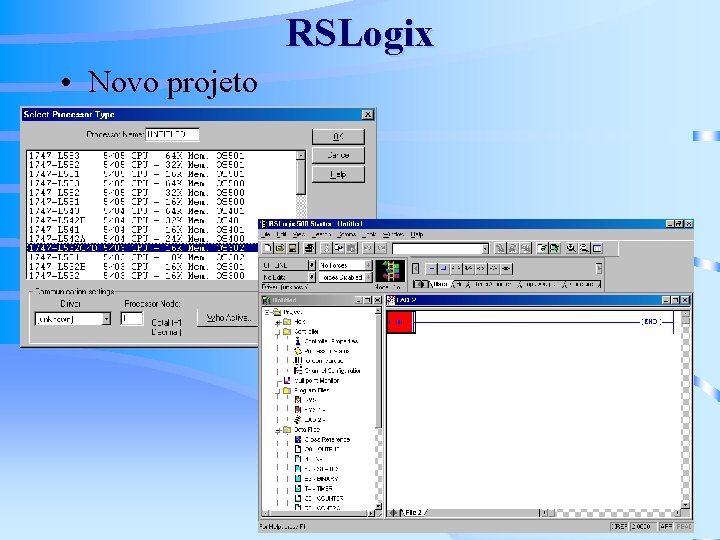Open the Help menu in RSLogix
Screen dimensions: 720x540
point(417,235)
